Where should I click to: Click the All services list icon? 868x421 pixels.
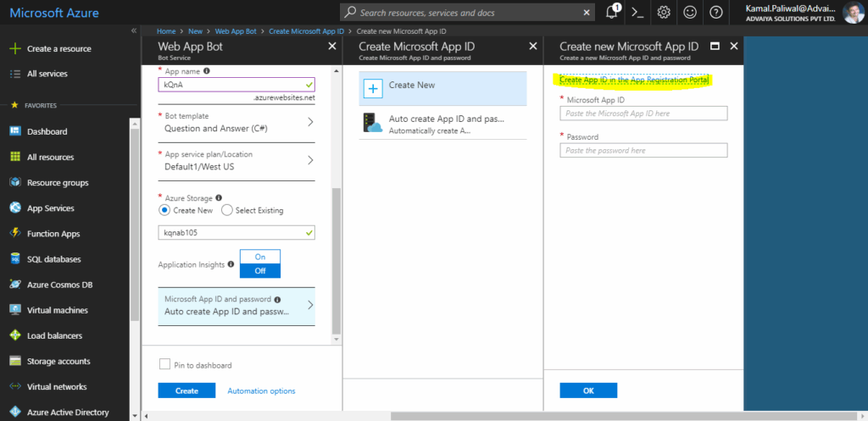[x=15, y=74]
